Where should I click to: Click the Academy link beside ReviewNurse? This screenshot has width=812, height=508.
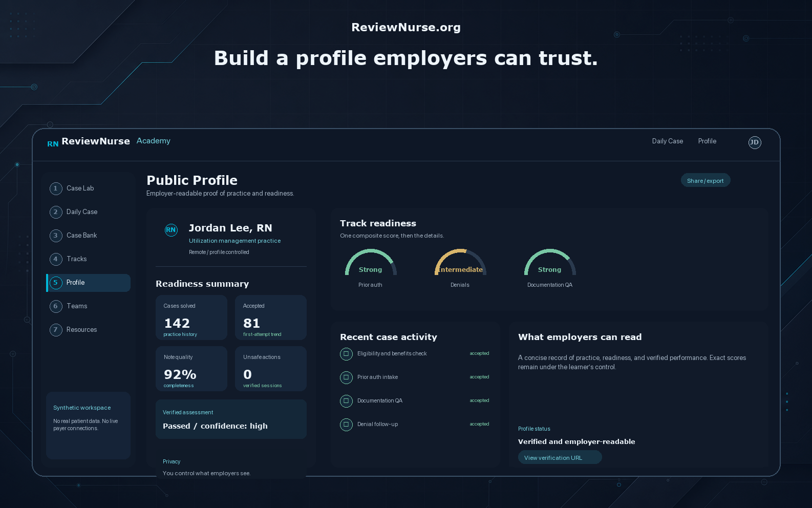pyautogui.click(x=154, y=141)
